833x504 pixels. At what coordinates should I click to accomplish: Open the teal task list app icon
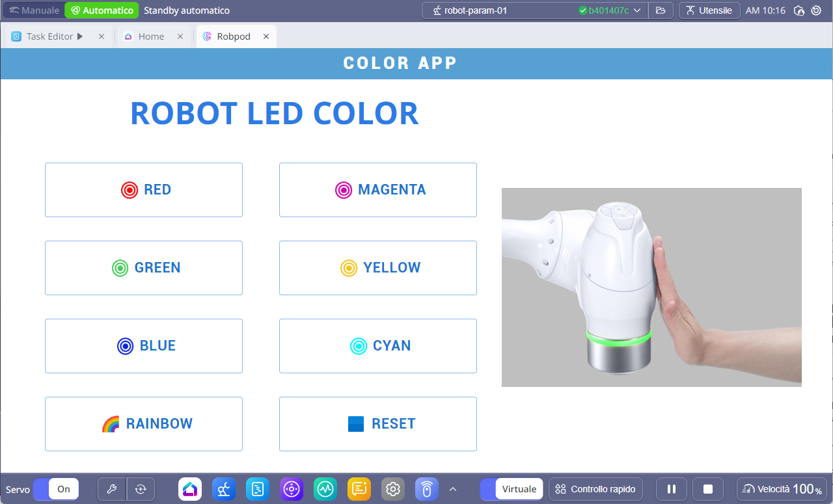[258, 489]
